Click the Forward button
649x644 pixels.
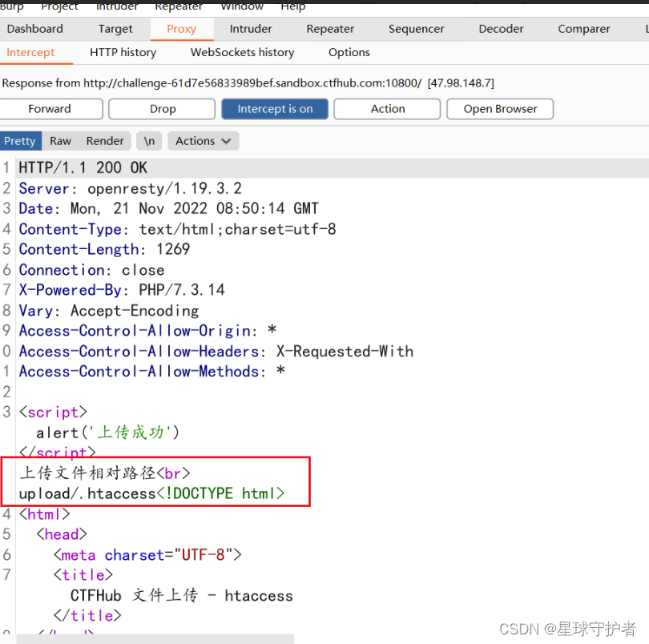(50, 109)
